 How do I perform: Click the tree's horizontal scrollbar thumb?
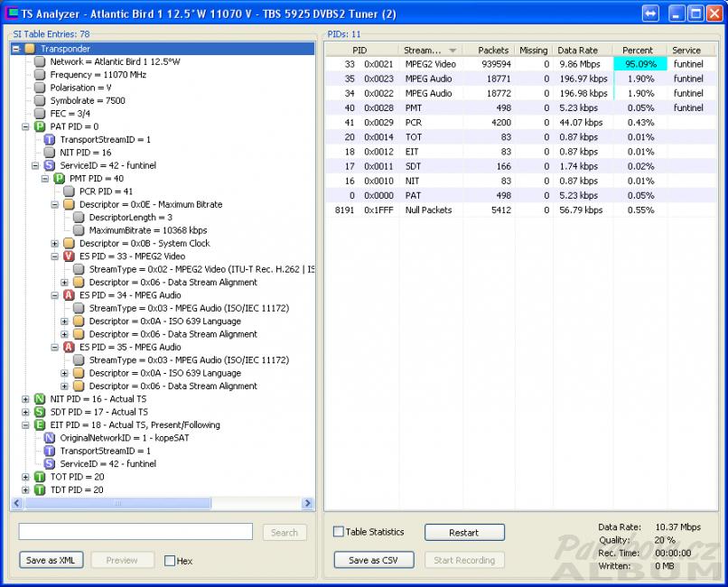(118, 504)
